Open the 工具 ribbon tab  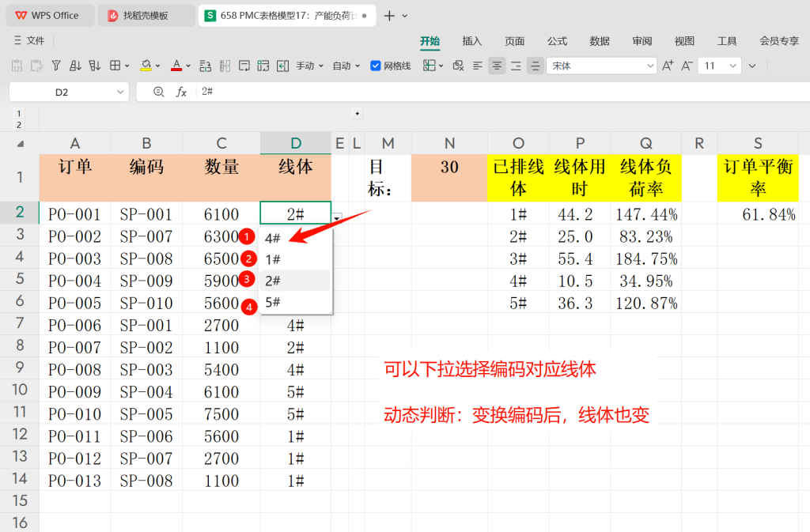[726, 41]
